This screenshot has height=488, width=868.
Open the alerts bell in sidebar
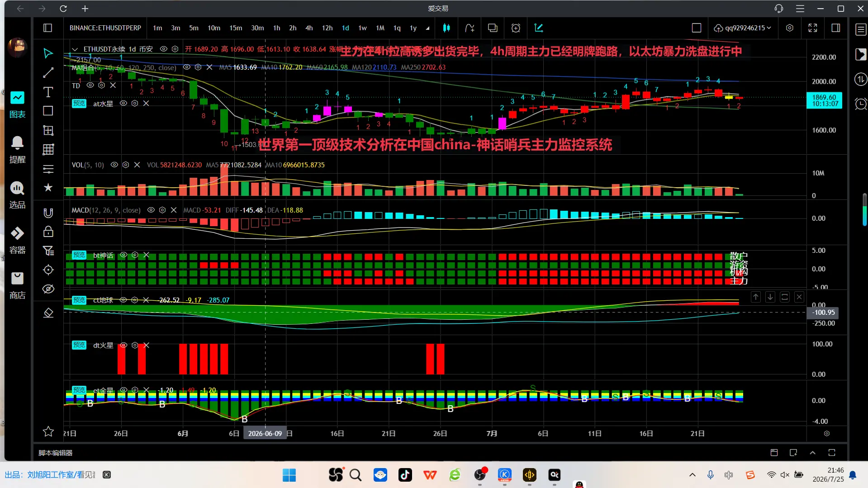click(17, 150)
